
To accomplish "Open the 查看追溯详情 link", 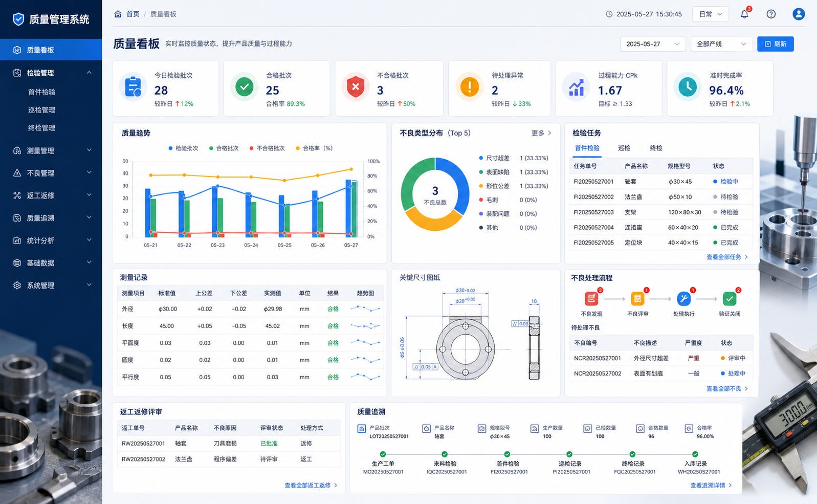I will click(x=711, y=485).
